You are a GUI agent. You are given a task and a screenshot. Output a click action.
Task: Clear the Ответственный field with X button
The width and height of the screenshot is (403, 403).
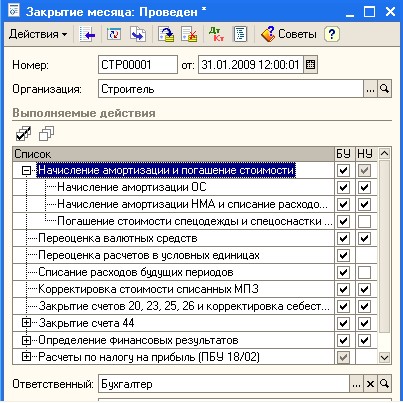(x=370, y=384)
